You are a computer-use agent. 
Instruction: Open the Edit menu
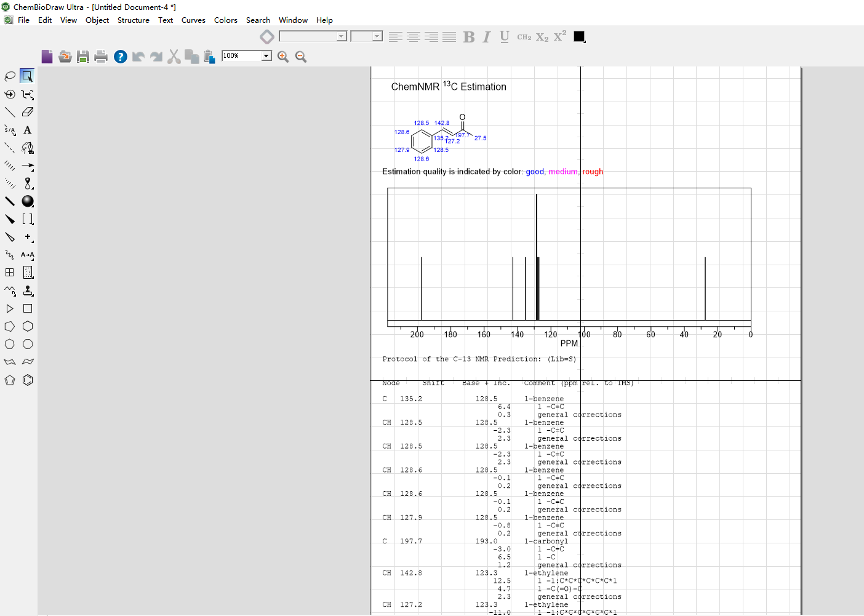[45, 20]
